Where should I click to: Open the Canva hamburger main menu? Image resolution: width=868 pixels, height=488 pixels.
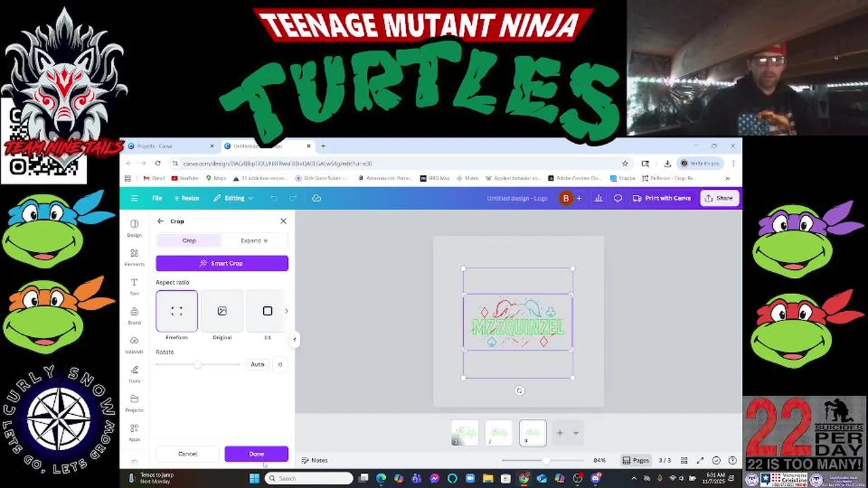point(134,198)
